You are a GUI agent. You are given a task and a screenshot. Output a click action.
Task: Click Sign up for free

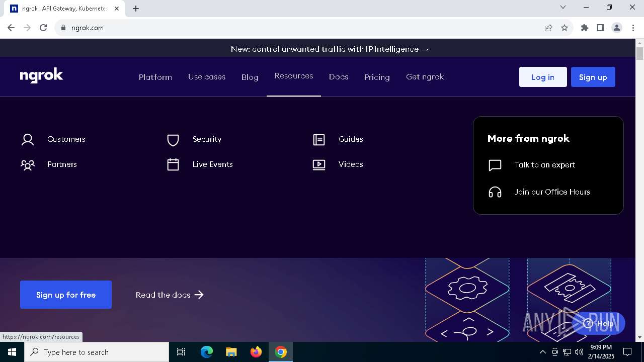(66, 295)
